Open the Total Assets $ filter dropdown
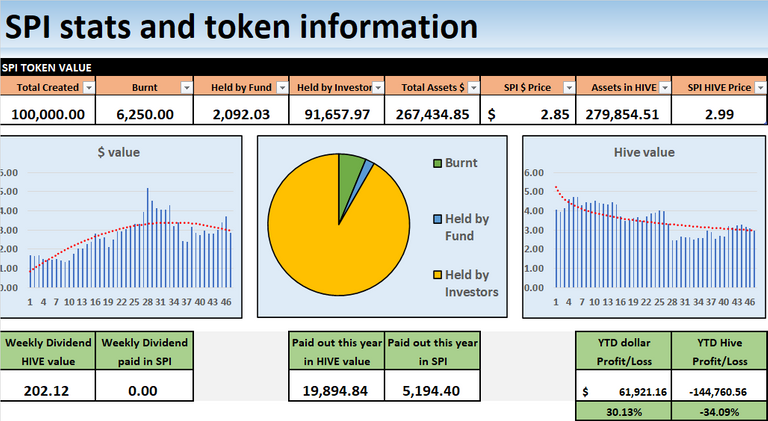Image resolution: width=768 pixels, height=421 pixels. click(x=474, y=88)
